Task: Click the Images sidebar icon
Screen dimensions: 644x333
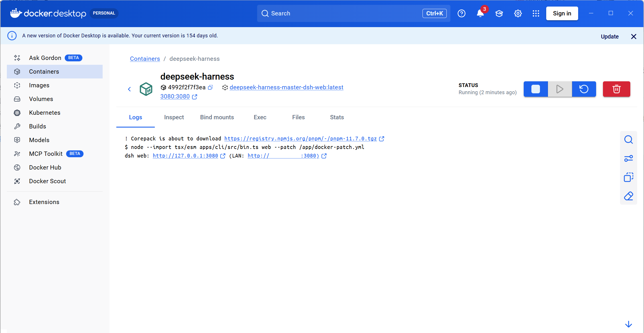Action: 17,85
